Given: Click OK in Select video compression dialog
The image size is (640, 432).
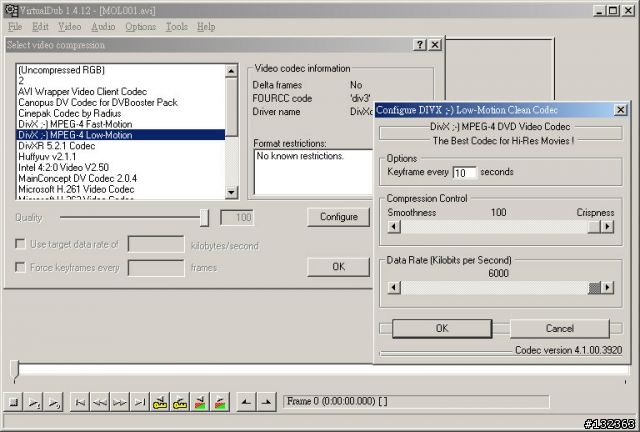Looking at the screenshot, I should (x=338, y=267).
